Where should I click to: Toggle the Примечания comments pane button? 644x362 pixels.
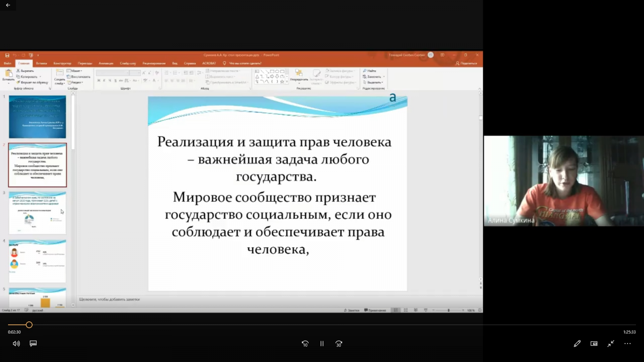click(x=375, y=310)
